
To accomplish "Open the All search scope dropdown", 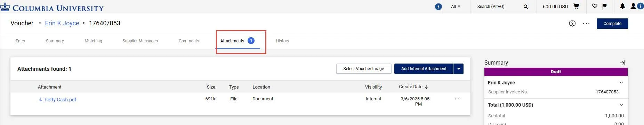I will [x=456, y=7].
